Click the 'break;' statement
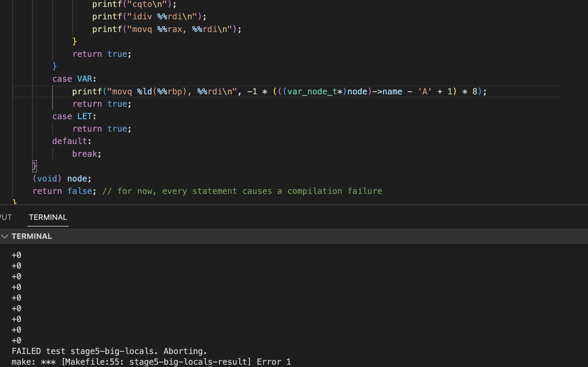This screenshot has width=588, height=367. click(87, 154)
